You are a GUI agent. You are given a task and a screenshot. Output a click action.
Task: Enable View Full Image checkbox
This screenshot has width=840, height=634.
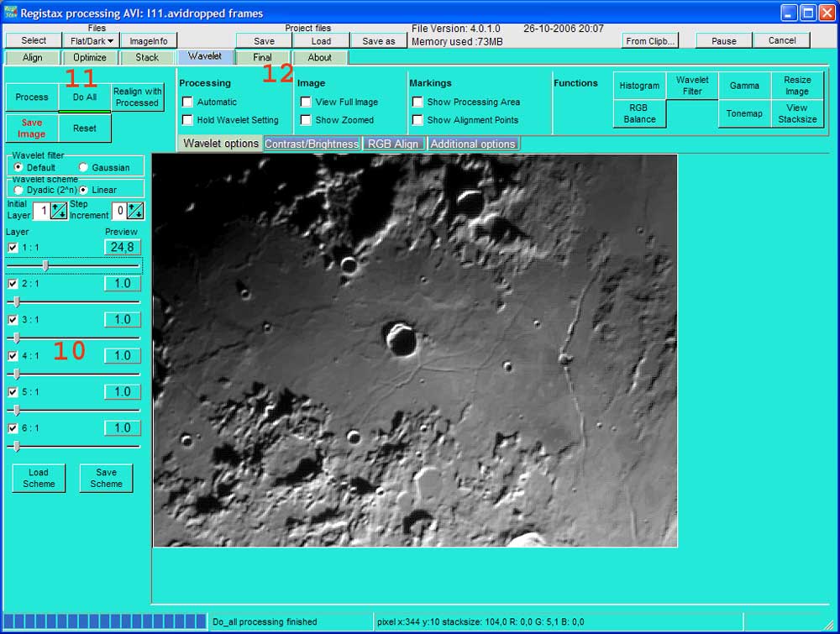306,102
